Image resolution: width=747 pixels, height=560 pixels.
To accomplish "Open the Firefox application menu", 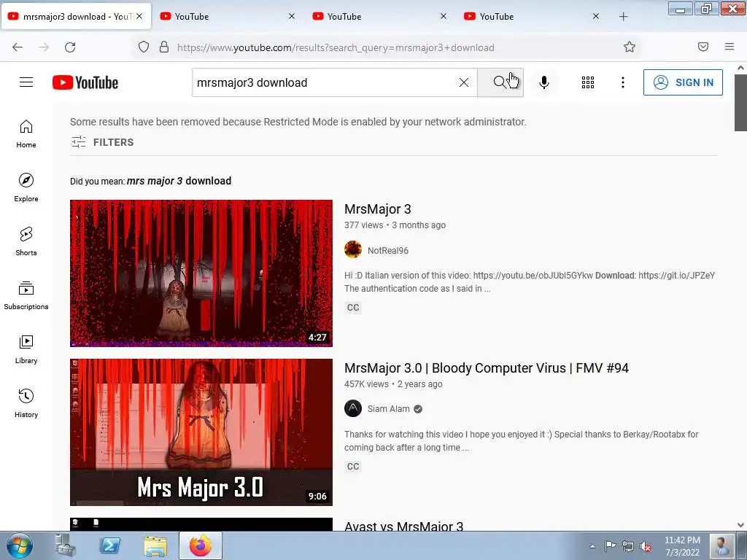I will coord(729,47).
